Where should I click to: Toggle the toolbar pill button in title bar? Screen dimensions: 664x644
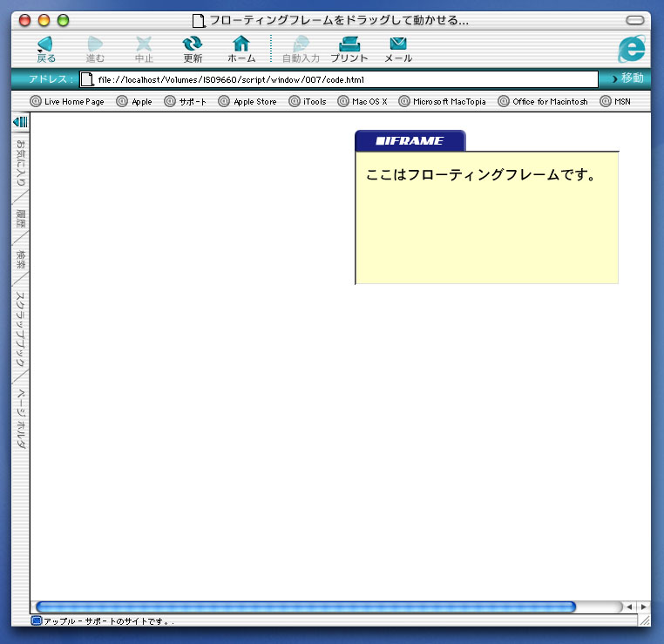pyautogui.click(x=636, y=19)
